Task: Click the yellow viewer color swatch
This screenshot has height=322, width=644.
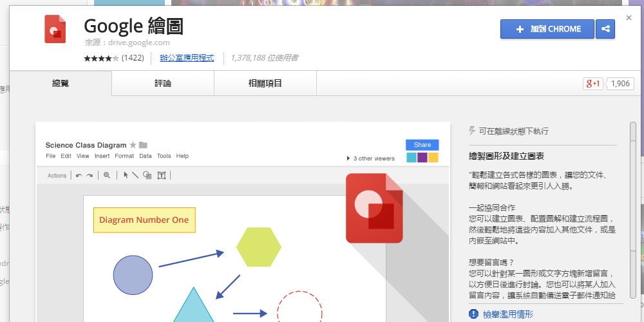Action: point(433,158)
